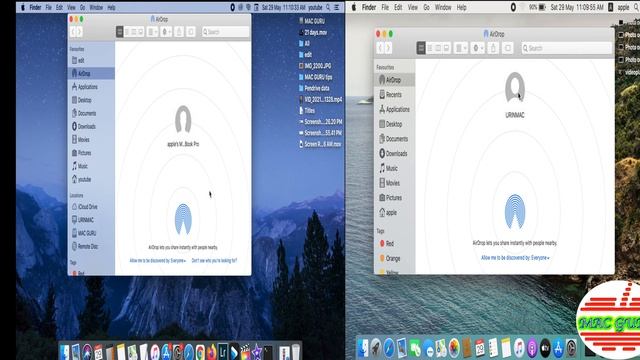This screenshot has width=640, height=360.
Task: Select URNMAC under Locations in left sidebar
Action: tap(91, 220)
